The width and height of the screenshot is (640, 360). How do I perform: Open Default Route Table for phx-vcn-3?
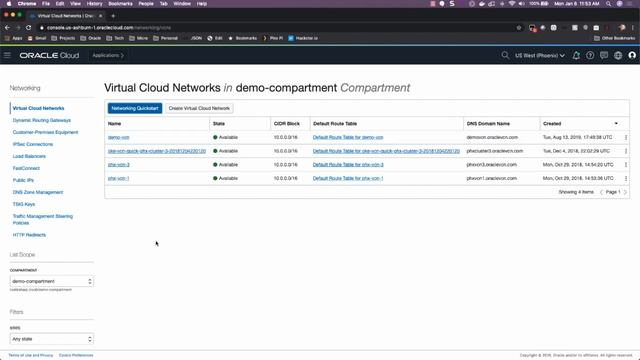(348, 165)
